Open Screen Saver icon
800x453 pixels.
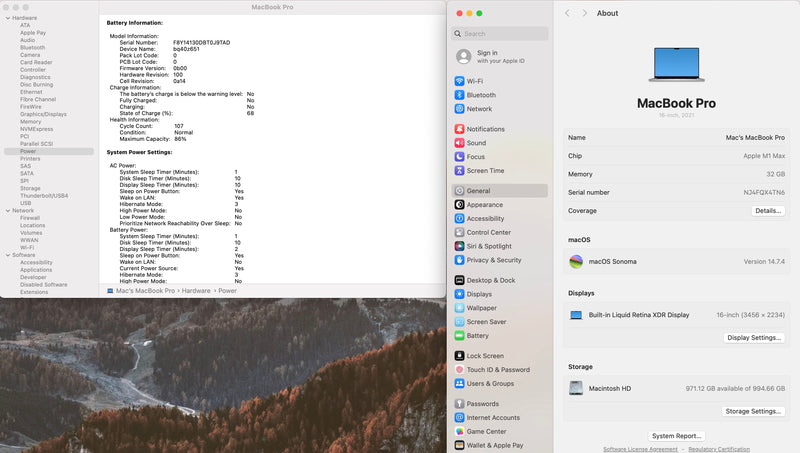(x=459, y=321)
